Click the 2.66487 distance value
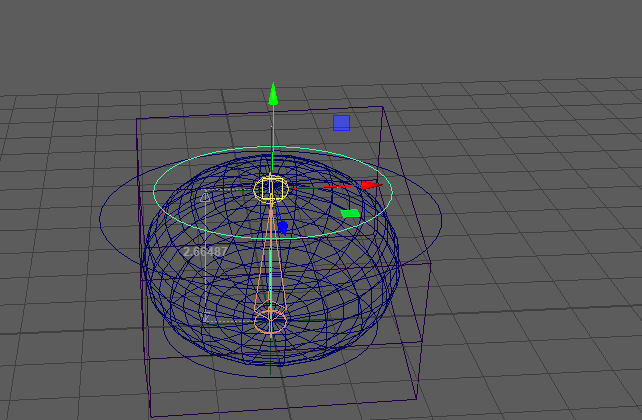 [205, 251]
